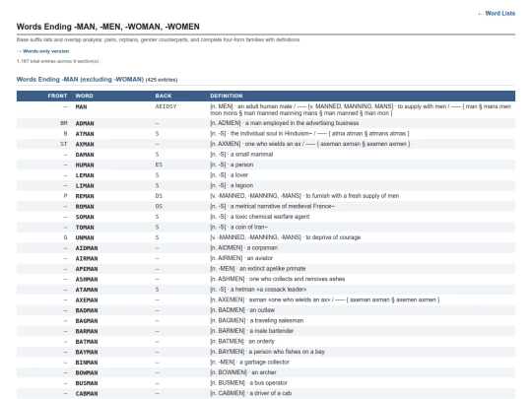The width and height of the screenshot is (532, 399).
Task: Click the definition 'an aviator'
Action: click(259, 258)
